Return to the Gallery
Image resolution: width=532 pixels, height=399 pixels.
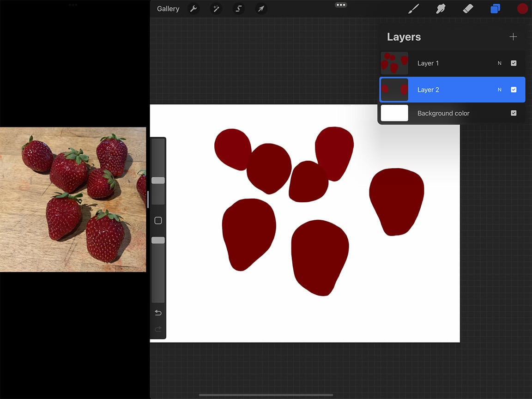[168, 8]
